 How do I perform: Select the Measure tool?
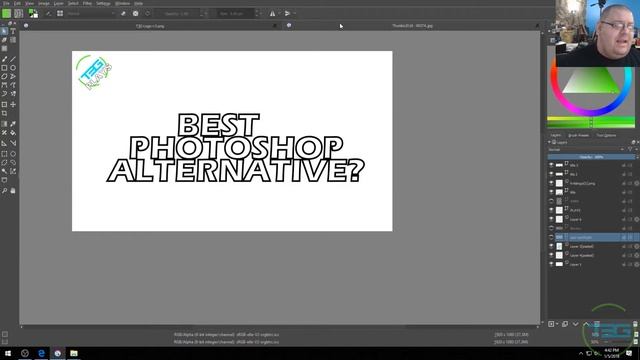(13, 143)
